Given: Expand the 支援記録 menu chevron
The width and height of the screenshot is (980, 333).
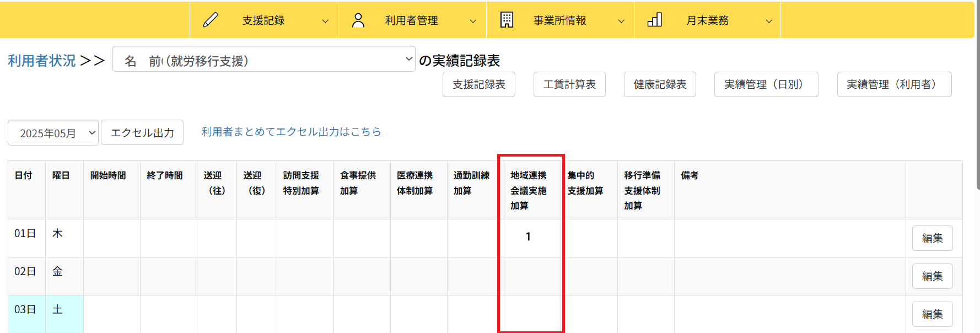Looking at the screenshot, I should pyautogui.click(x=325, y=22).
